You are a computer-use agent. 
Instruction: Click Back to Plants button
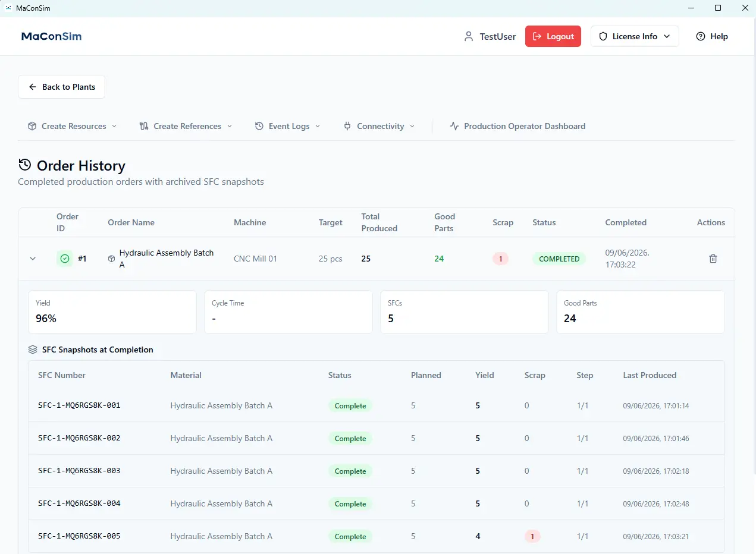coord(61,87)
